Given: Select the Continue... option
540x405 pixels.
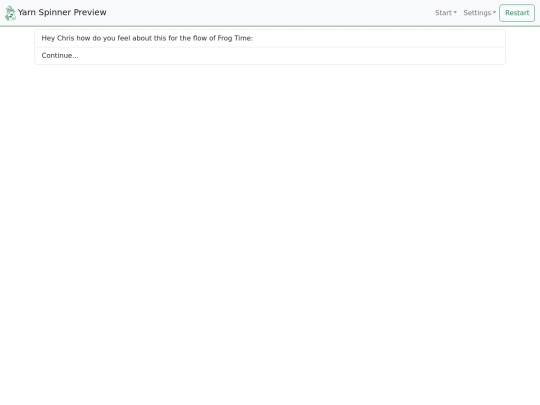Looking at the screenshot, I should point(270,56).
